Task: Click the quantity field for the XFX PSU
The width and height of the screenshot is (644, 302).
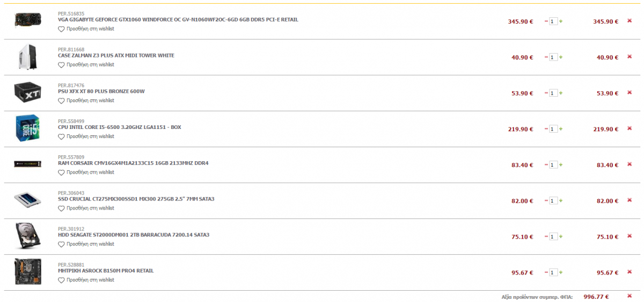Action: pyautogui.click(x=553, y=93)
